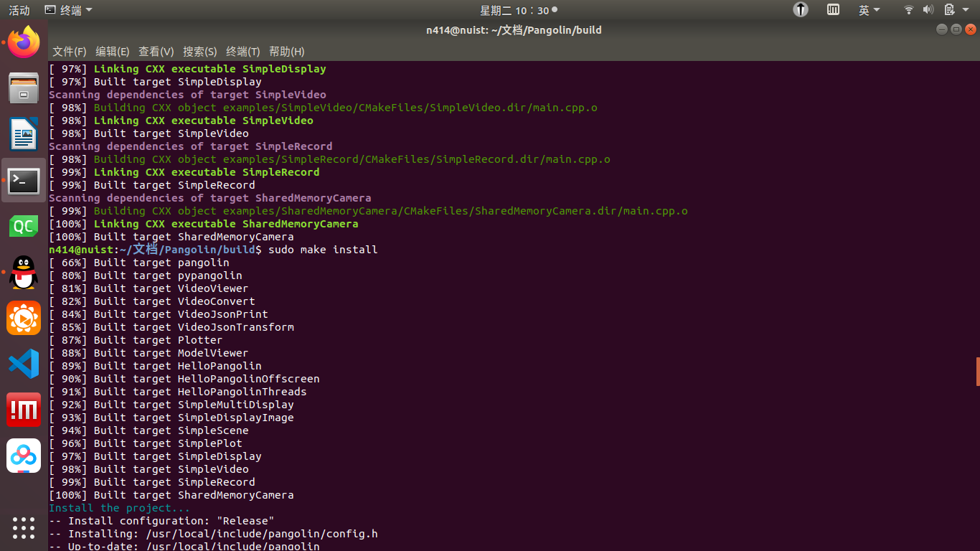Click 'Scanning dependencies of target SimpleRecord' line

click(x=191, y=146)
